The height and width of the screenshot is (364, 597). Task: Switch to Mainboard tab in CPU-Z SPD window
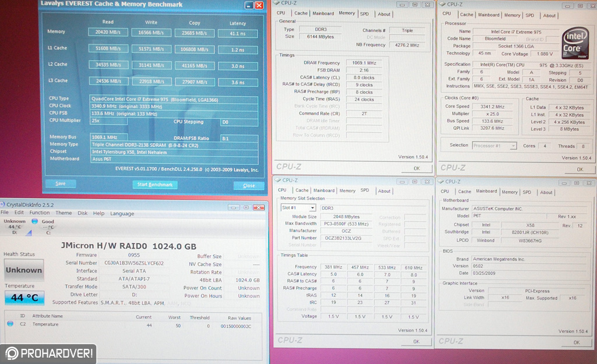point(324,190)
